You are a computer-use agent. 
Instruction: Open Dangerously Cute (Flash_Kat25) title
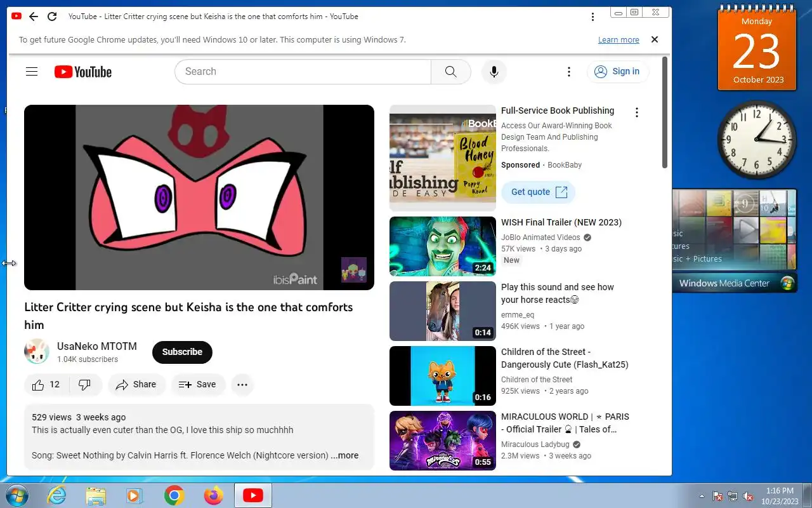click(565, 358)
